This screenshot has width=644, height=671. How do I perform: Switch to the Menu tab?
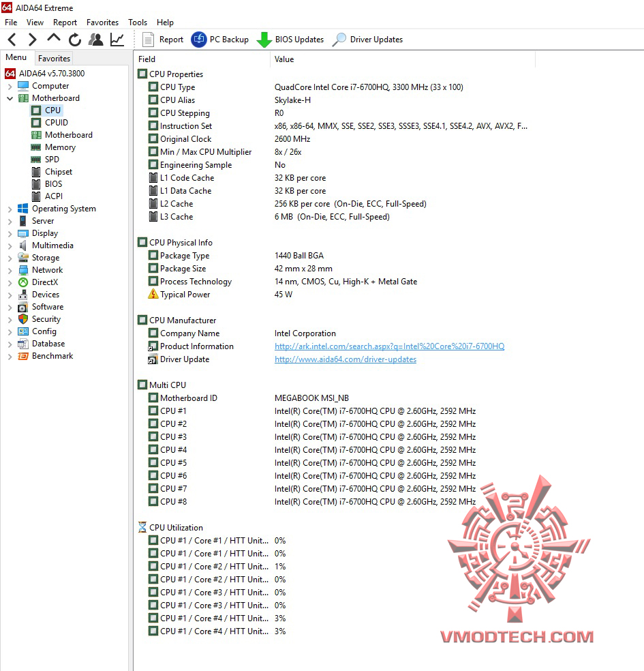16,57
